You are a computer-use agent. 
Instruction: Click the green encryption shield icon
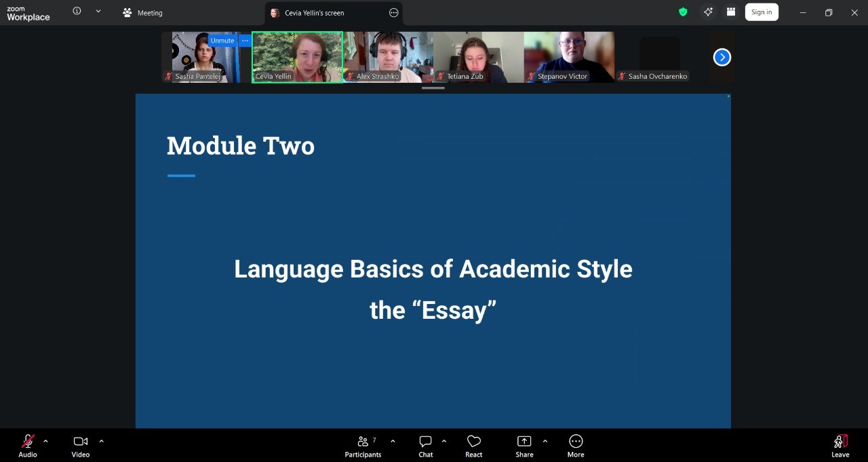click(683, 12)
